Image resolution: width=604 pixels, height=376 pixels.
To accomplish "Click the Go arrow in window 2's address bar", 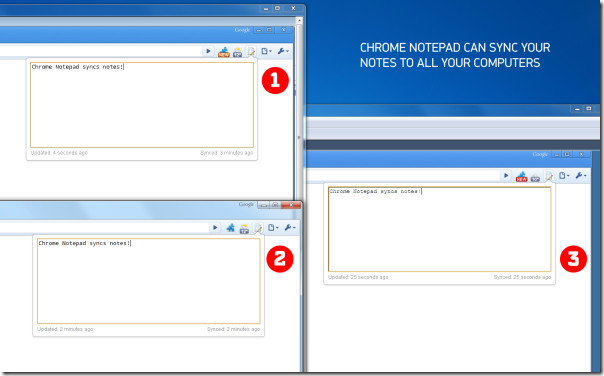I will coord(215,228).
